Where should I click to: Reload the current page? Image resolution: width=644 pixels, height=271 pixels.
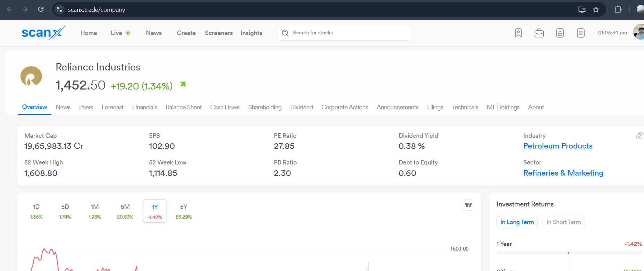(41, 9)
